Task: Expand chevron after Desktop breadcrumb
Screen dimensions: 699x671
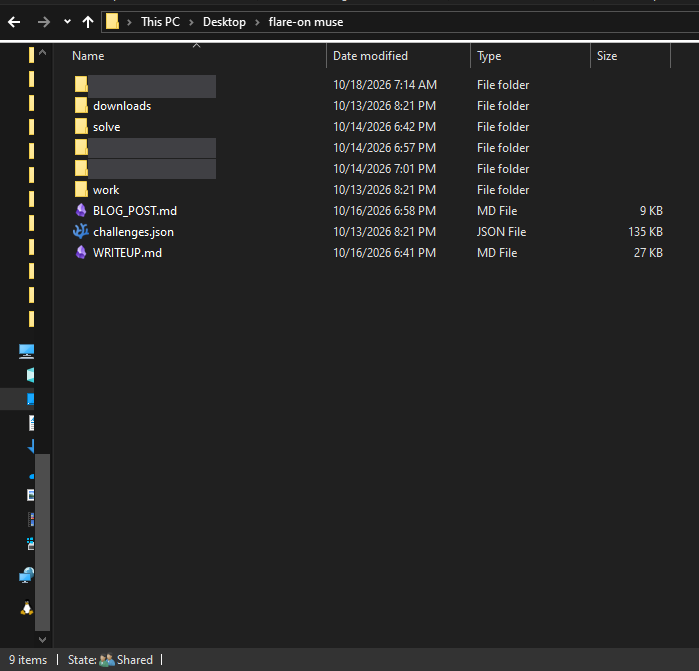Action: tap(257, 22)
